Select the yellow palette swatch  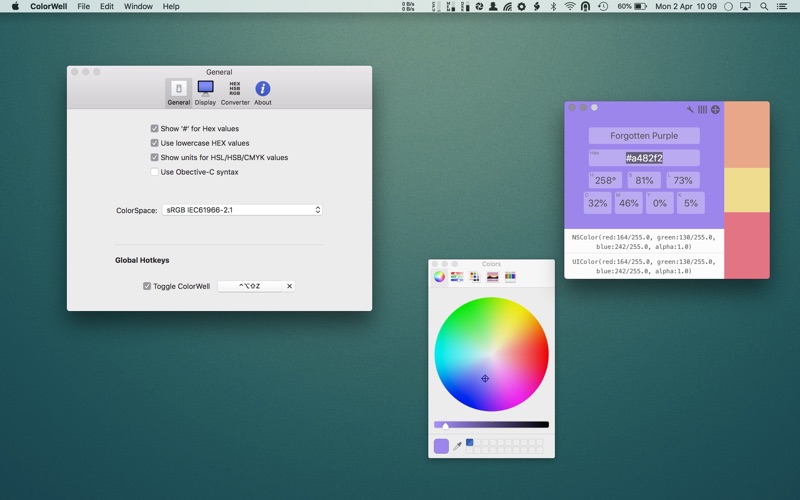coord(747,190)
